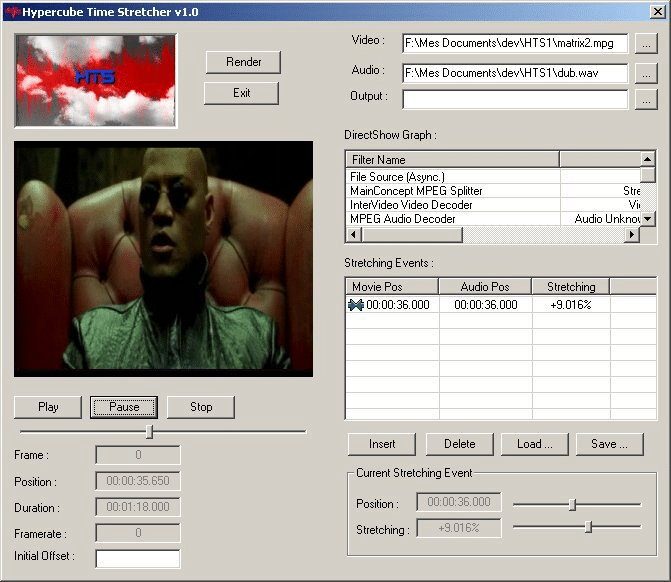Click the +9.016% stretching cell
This screenshot has height=582, width=671.
click(x=571, y=305)
